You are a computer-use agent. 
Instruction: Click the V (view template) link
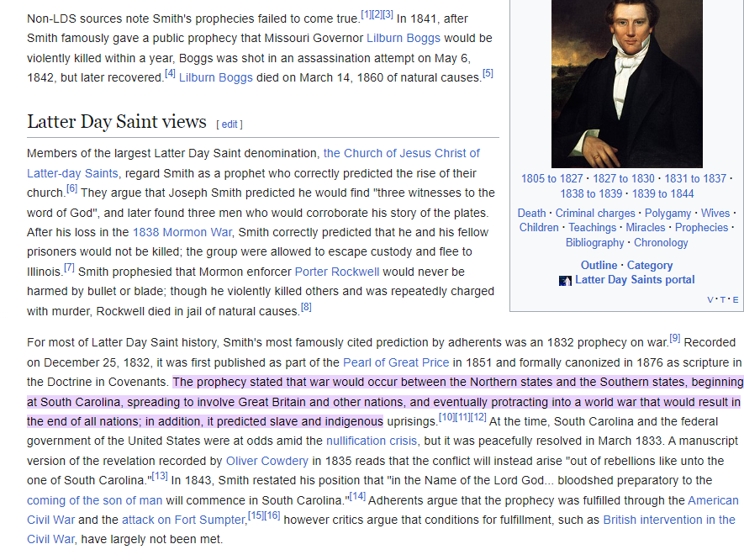pyautogui.click(x=710, y=299)
